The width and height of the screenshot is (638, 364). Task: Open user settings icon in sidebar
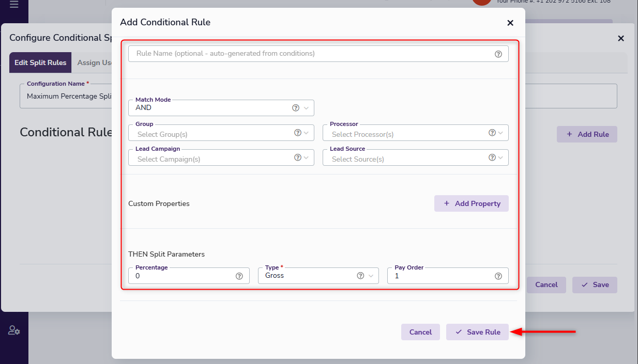[14, 330]
